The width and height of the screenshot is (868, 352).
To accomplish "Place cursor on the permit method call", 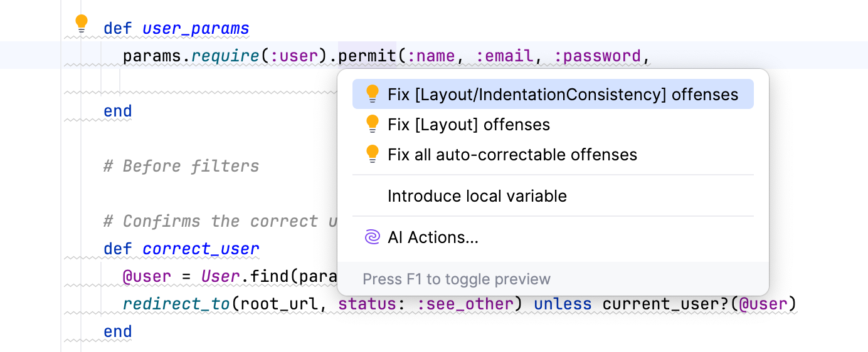I will click(367, 56).
